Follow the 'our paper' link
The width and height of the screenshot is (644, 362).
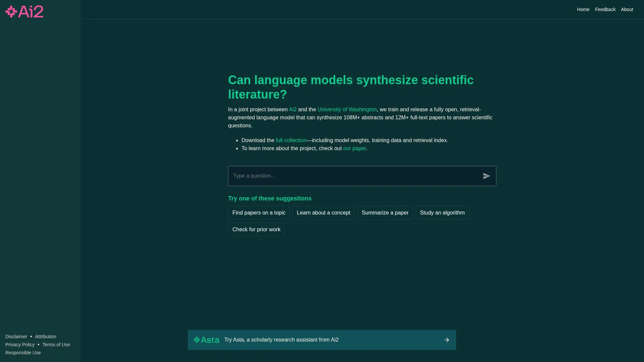(354, 148)
